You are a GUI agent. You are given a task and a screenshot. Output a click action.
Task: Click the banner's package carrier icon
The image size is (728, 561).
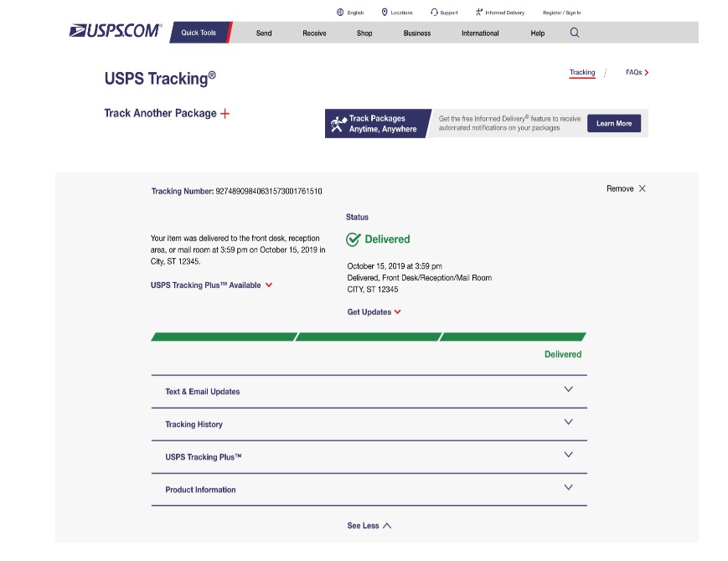tap(338, 124)
